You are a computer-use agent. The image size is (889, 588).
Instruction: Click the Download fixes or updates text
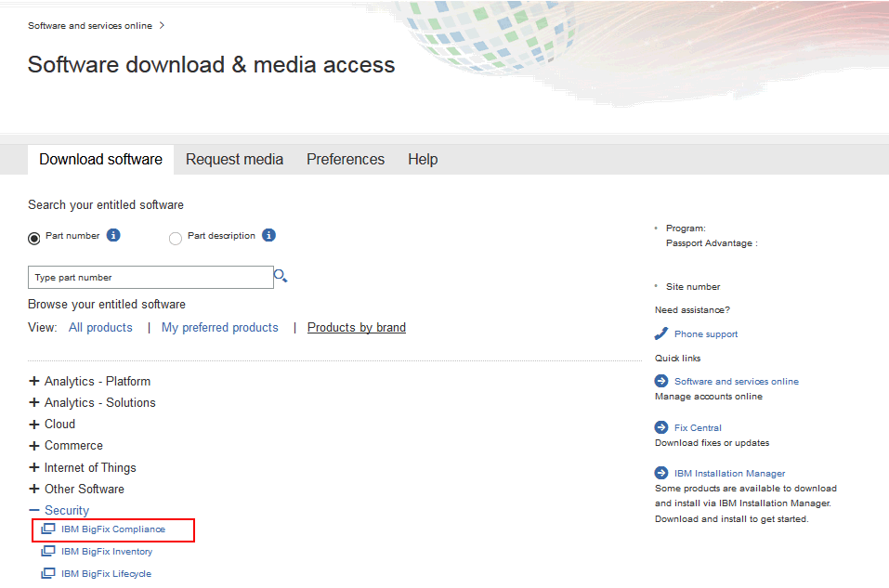[713, 442]
